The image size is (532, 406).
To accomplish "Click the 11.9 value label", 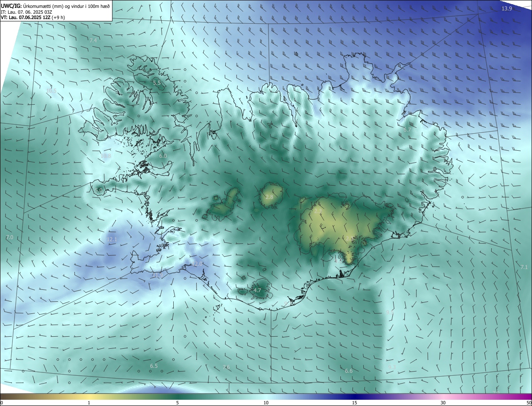I will (158, 275).
